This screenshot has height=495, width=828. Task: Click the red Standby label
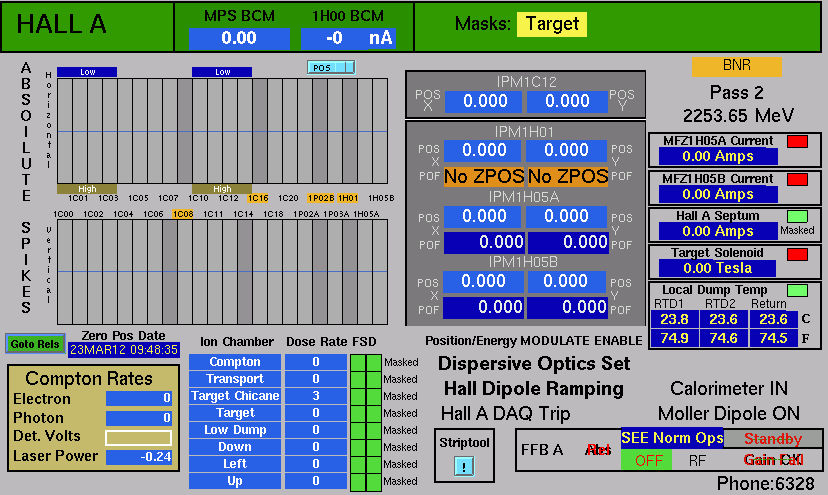click(773, 438)
